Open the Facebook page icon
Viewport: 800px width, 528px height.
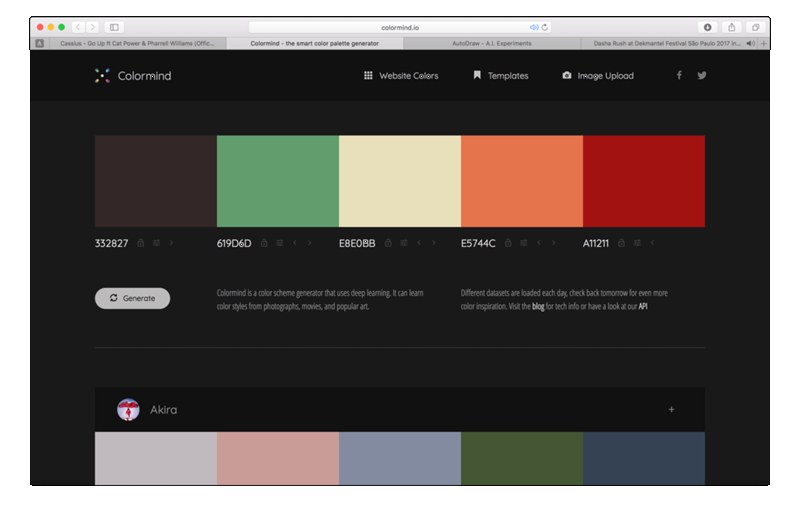pos(679,76)
